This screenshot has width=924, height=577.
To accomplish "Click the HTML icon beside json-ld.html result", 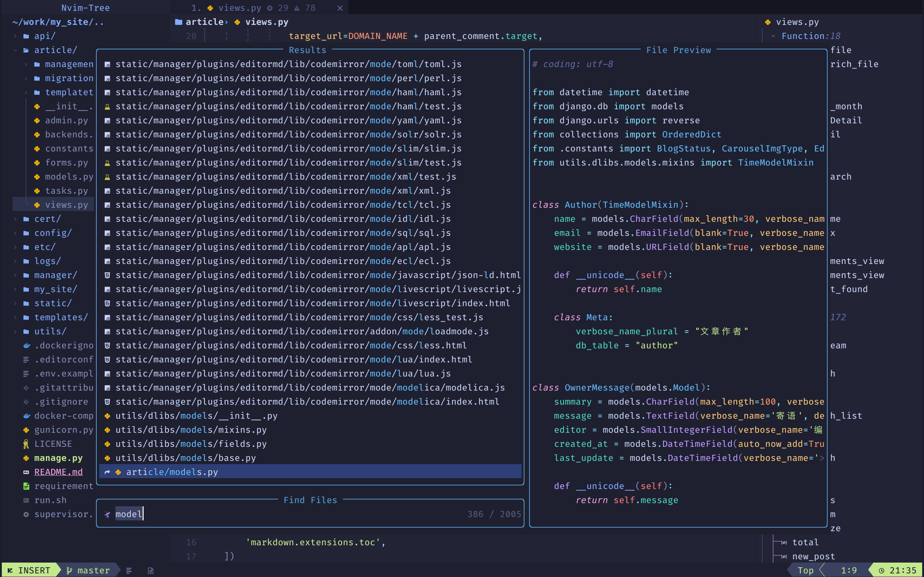I will [107, 275].
